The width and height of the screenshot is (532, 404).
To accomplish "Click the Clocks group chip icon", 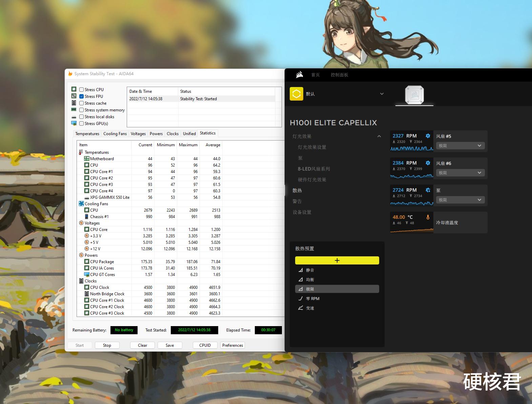I will (x=81, y=281).
